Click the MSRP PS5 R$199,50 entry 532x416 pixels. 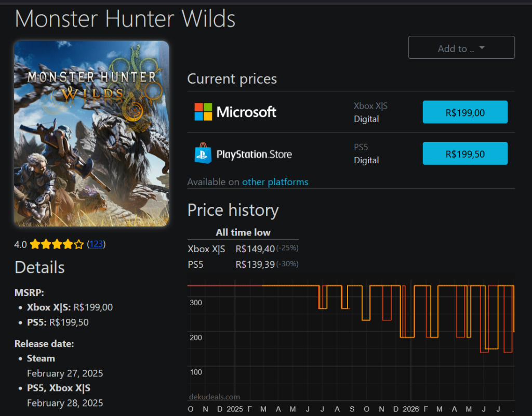pyautogui.click(x=58, y=322)
